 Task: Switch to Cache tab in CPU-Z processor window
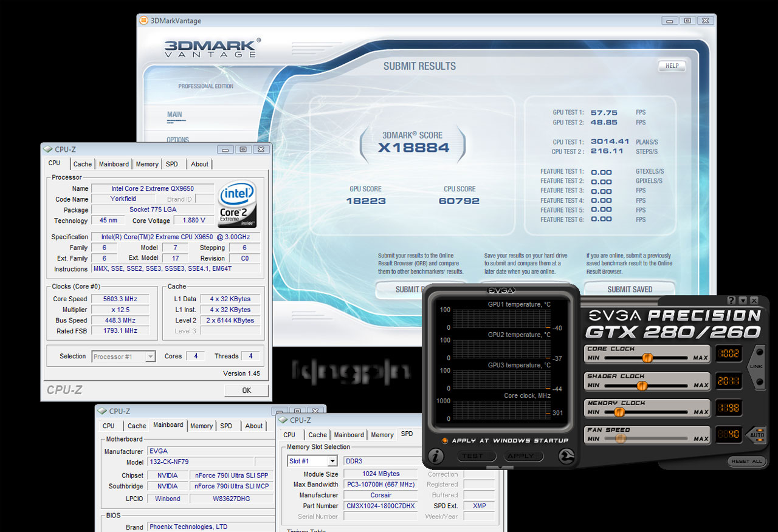coord(83,164)
